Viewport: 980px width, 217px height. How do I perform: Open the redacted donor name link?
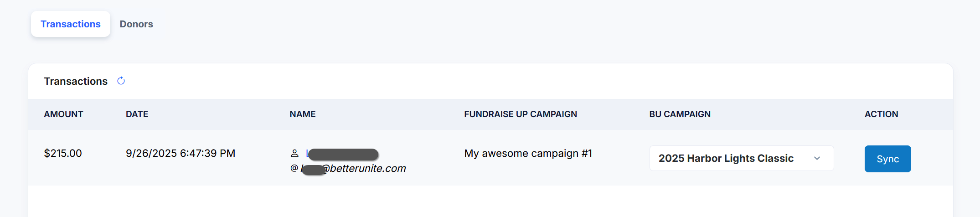pyautogui.click(x=342, y=154)
